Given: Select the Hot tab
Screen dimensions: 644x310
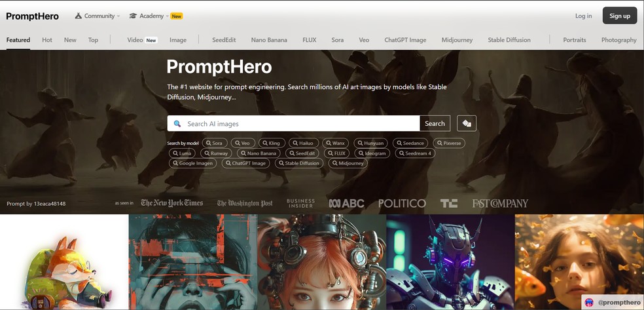Looking at the screenshot, I should 47,40.
